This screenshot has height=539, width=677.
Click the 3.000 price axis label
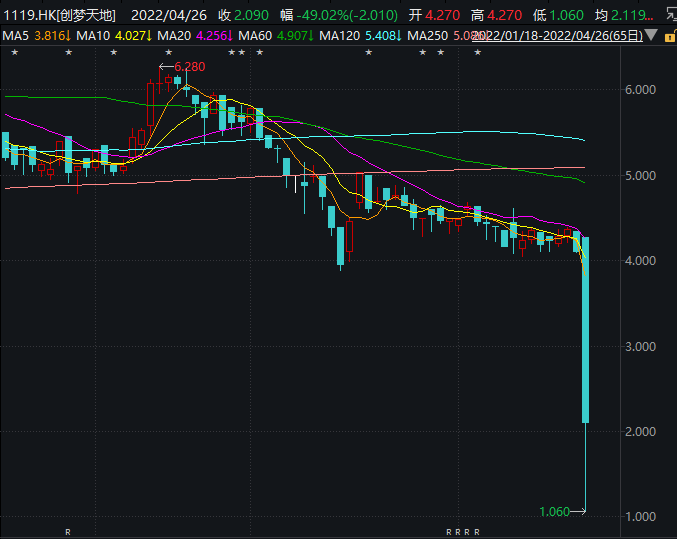tap(640, 346)
